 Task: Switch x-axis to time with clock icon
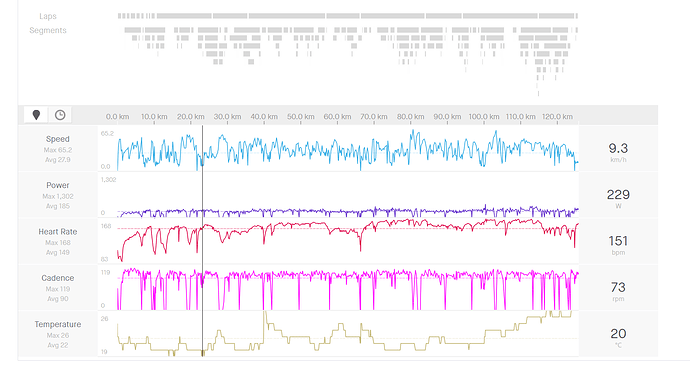tap(60, 115)
